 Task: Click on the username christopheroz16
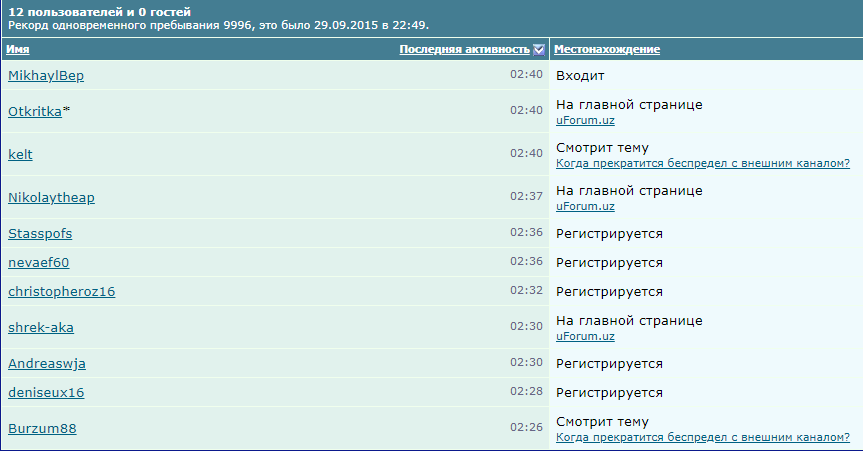pyautogui.click(x=61, y=291)
